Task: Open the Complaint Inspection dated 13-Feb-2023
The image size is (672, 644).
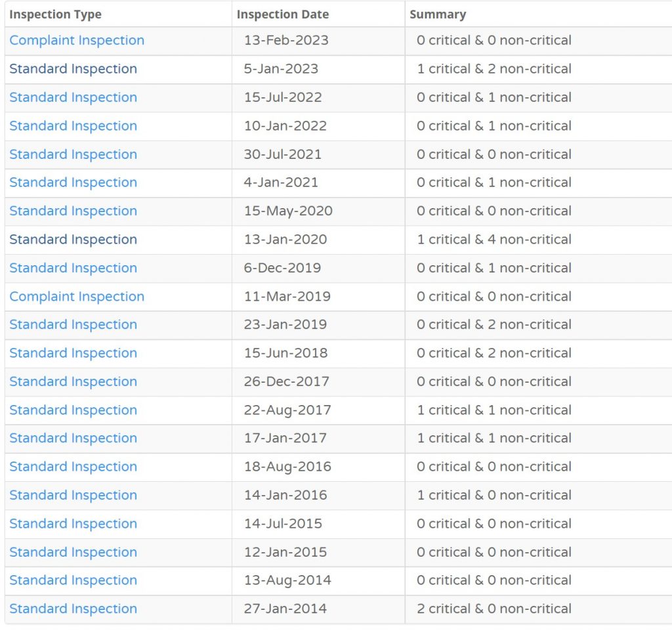Action: [x=77, y=40]
